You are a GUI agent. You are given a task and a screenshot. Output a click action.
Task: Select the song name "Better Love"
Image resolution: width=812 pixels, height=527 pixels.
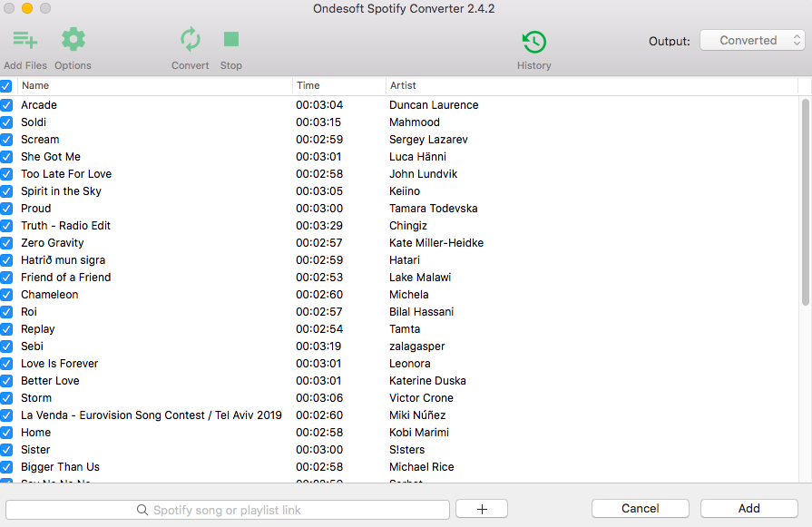(x=50, y=381)
